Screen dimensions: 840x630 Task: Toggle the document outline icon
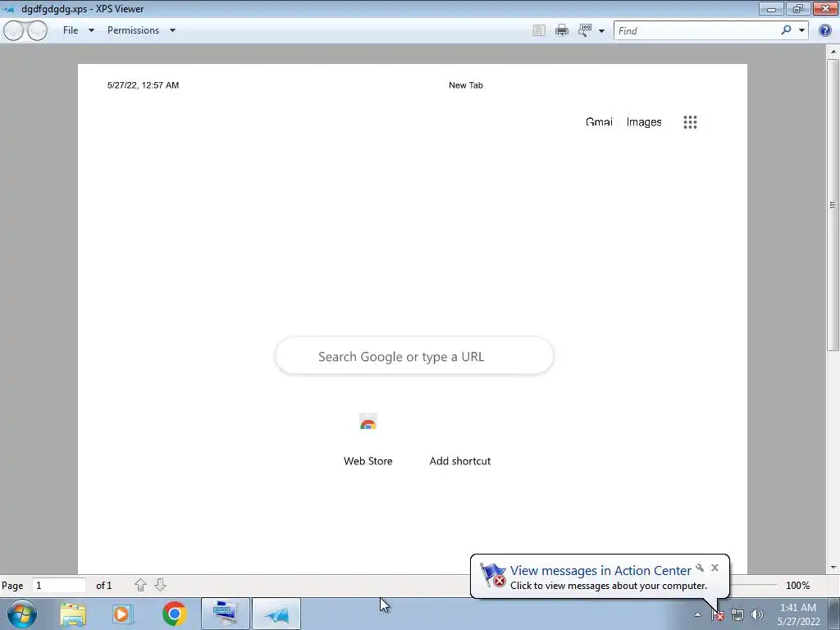tap(539, 30)
